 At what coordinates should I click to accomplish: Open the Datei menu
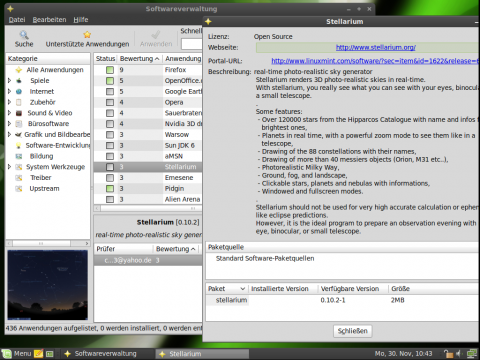pyautogui.click(x=17, y=20)
